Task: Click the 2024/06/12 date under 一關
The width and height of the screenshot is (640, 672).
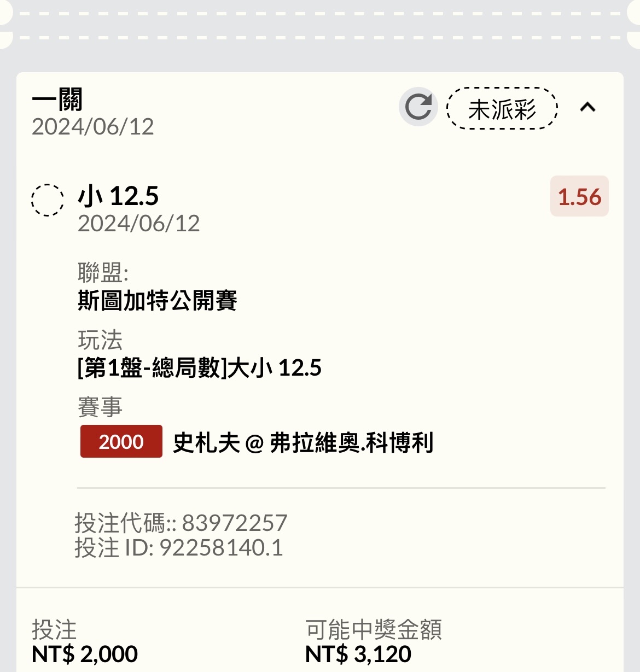Action: pos(93,127)
